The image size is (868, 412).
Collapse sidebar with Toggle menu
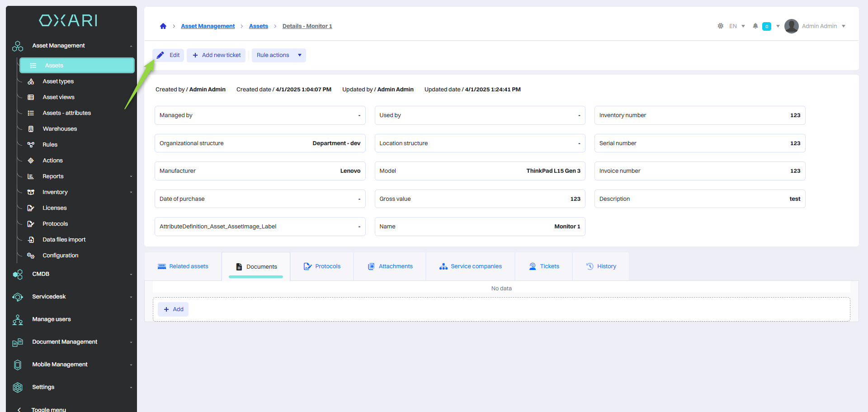pos(48,409)
